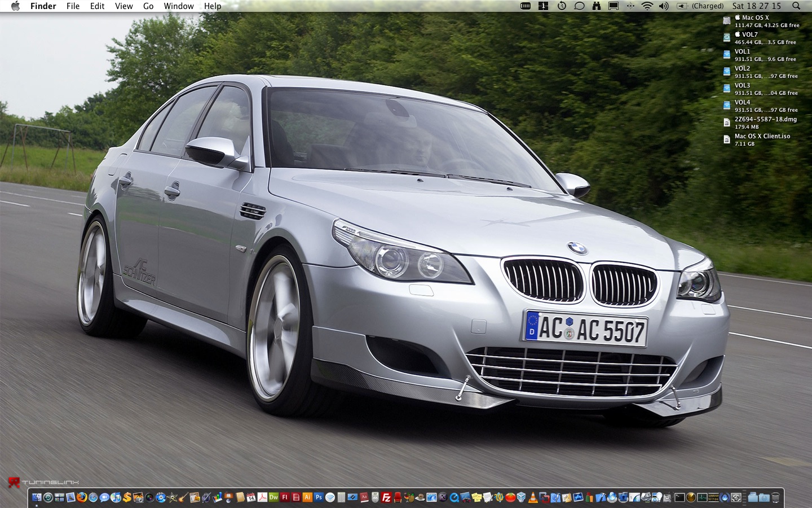Click the Spotlight search magnifier
The width and height of the screenshot is (812, 508).
click(796, 6)
